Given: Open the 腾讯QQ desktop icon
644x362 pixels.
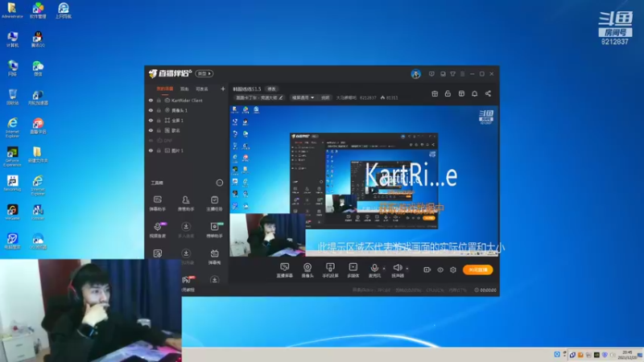Looking at the screenshot, I should click(38, 39).
